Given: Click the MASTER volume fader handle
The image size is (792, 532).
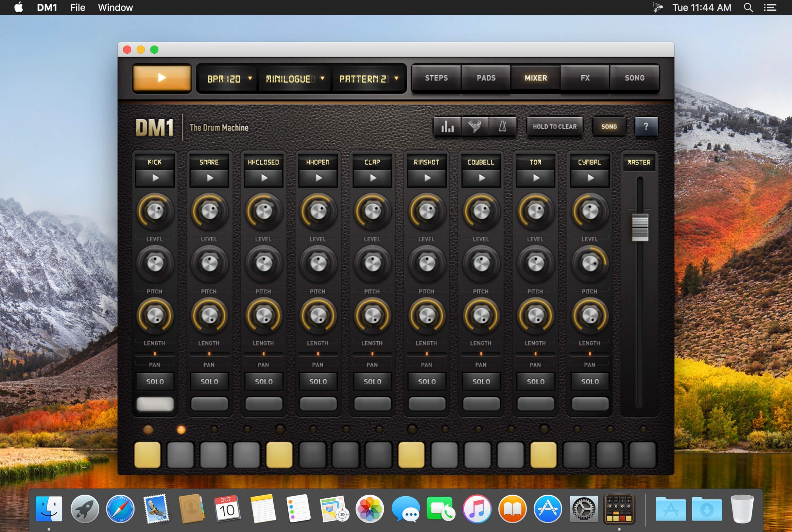Looking at the screenshot, I should point(640,227).
